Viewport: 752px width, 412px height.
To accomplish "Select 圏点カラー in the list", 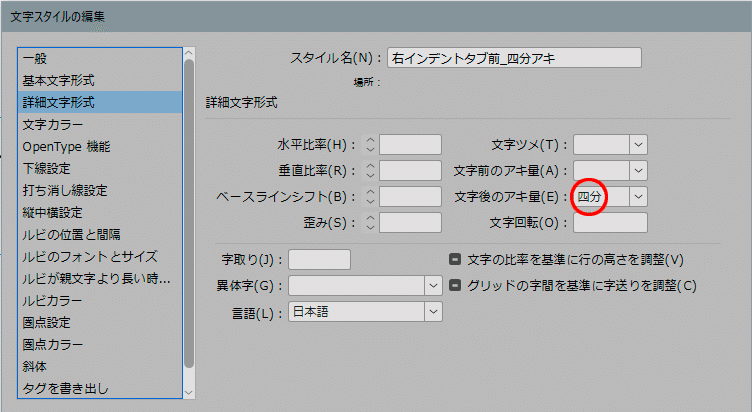I will tap(100, 344).
